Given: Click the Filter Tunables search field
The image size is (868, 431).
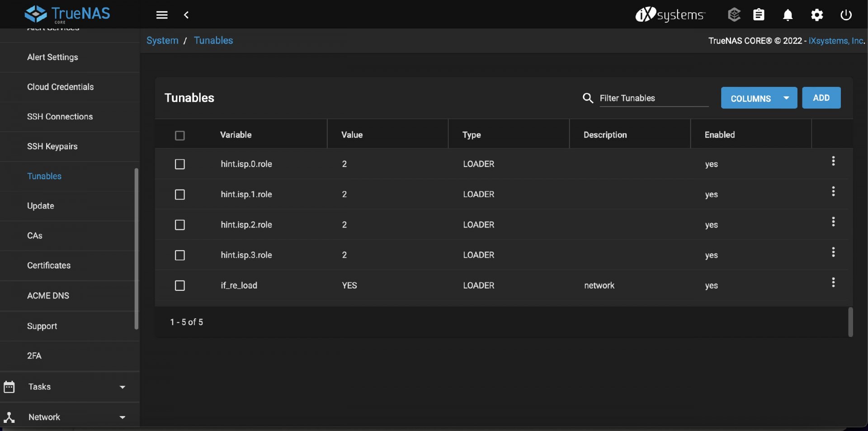Looking at the screenshot, I should coord(654,98).
